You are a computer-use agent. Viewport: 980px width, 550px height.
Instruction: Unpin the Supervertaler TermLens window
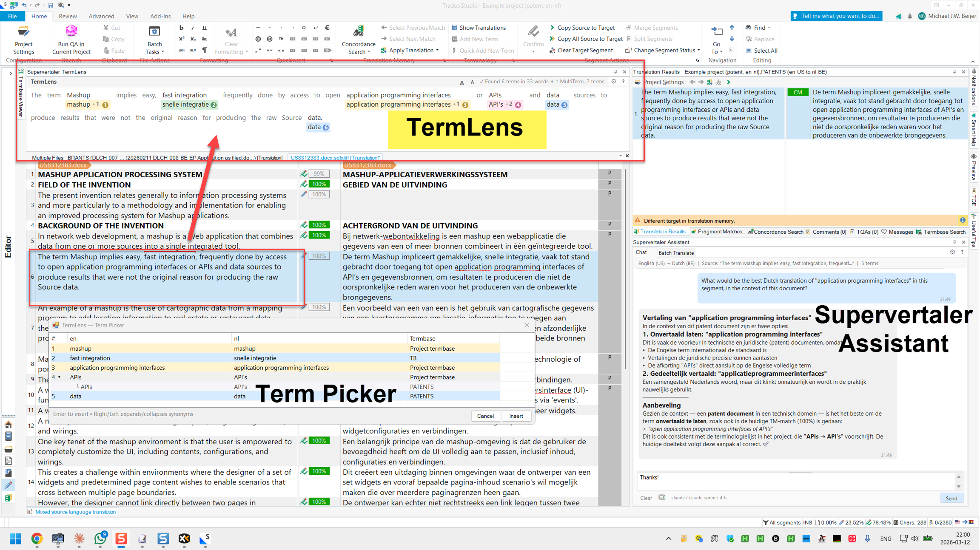(x=615, y=71)
